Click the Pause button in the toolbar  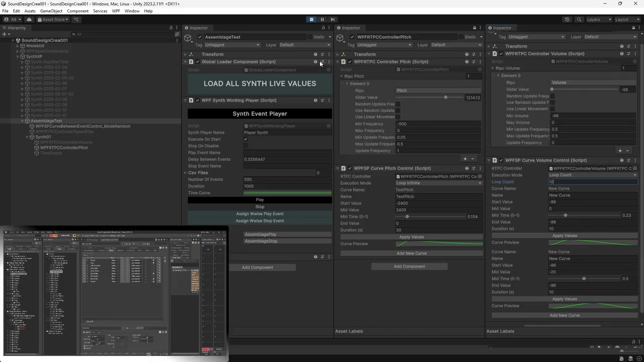pyautogui.click(x=322, y=20)
